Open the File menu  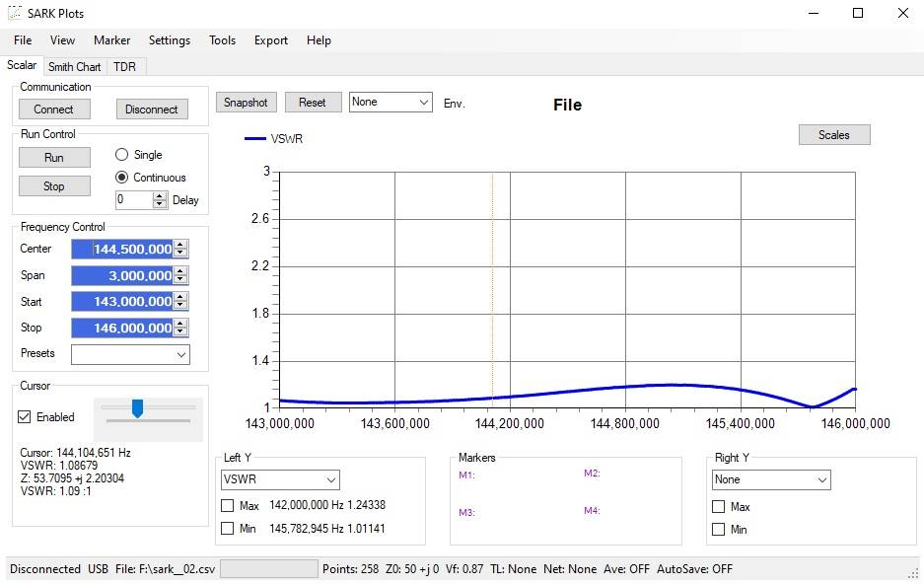tap(23, 40)
